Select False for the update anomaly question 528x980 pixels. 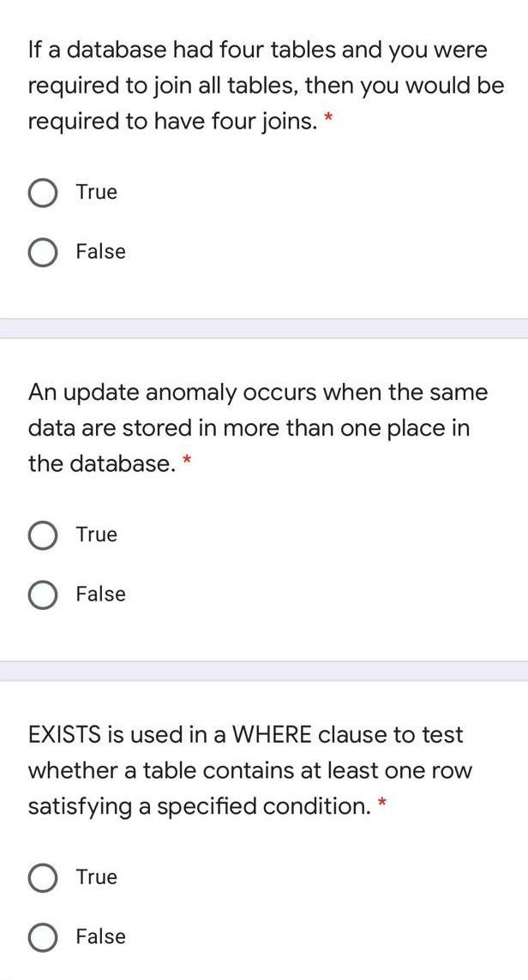[x=42, y=595]
